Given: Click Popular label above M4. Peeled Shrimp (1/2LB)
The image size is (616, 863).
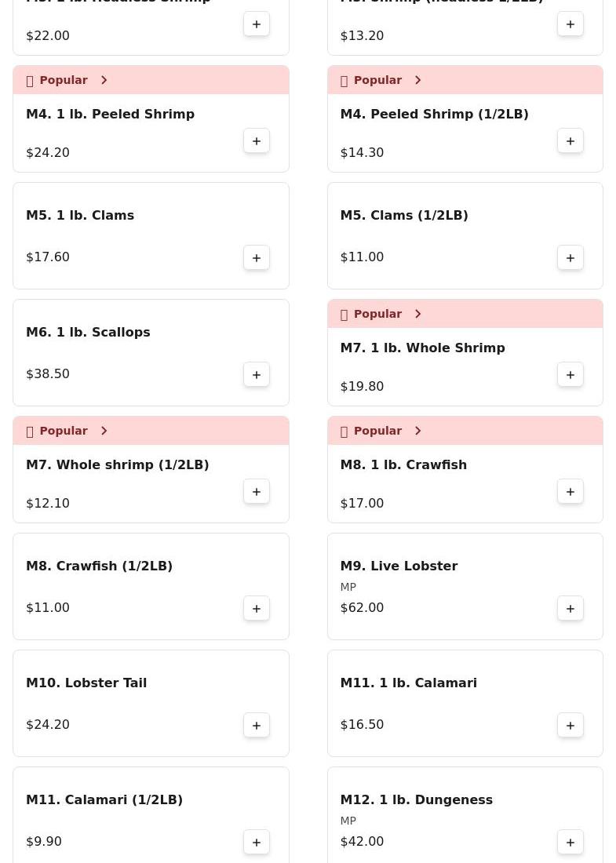Looking at the screenshot, I should pos(377,80).
